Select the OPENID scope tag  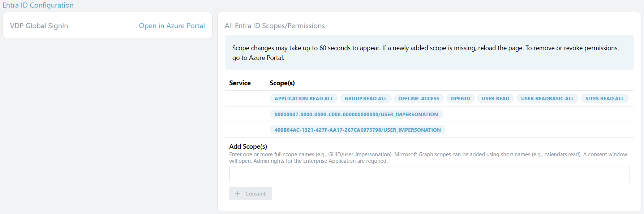click(460, 99)
